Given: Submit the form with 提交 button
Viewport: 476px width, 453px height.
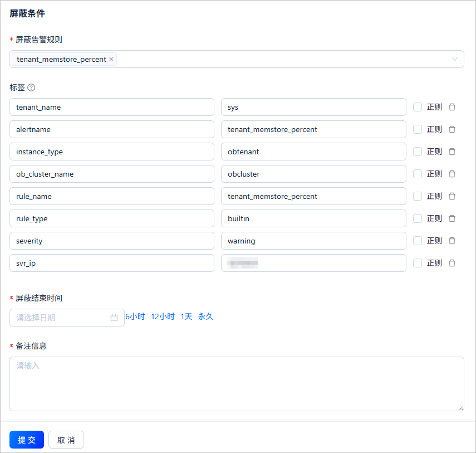Looking at the screenshot, I should [x=27, y=440].
